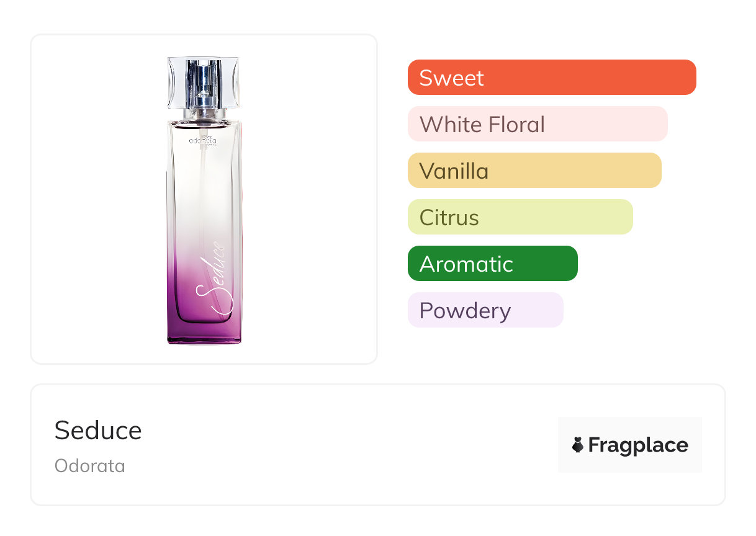Click the word Vanilla in the accord list

[x=454, y=171]
